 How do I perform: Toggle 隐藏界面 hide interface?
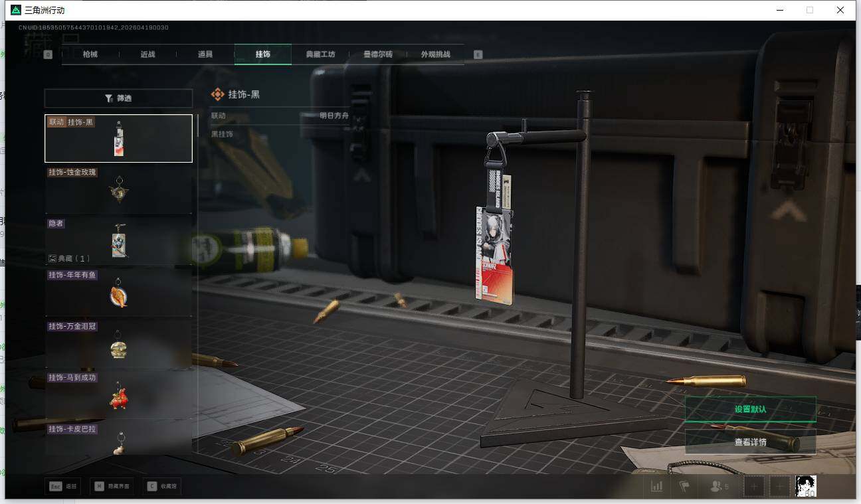pyautogui.click(x=112, y=487)
